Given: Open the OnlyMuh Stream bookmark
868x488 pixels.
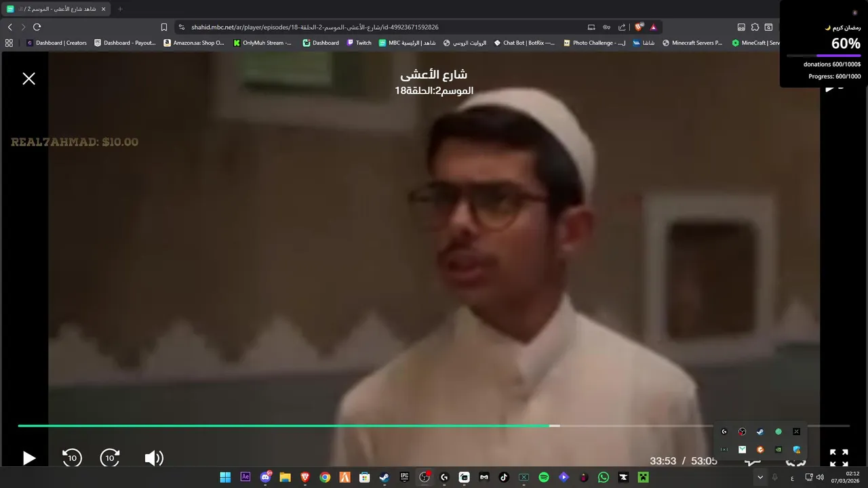Looking at the screenshot, I should pyautogui.click(x=262, y=43).
